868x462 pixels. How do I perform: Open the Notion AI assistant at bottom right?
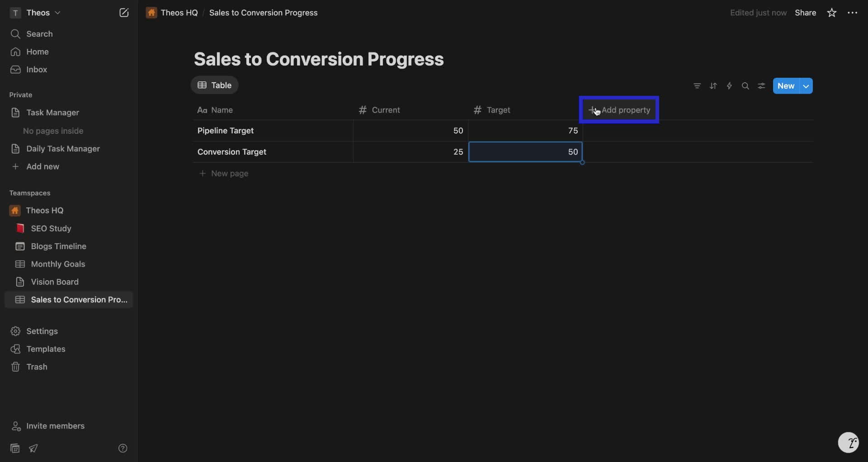(849, 443)
